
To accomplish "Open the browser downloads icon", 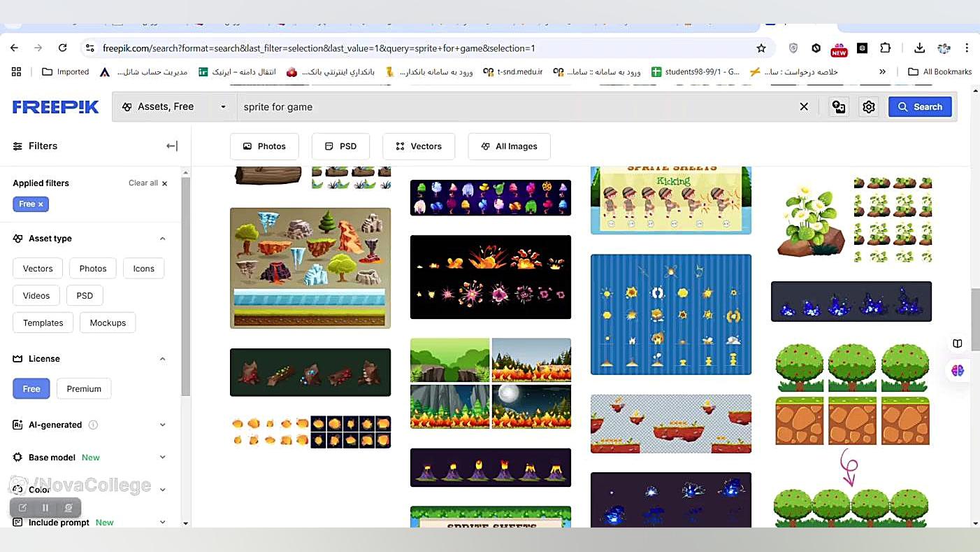I will [919, 48].
